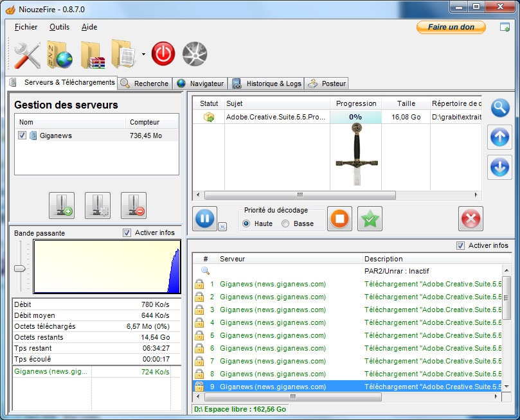
Task: Sort by the Taille column header
Action: point(406,103)
